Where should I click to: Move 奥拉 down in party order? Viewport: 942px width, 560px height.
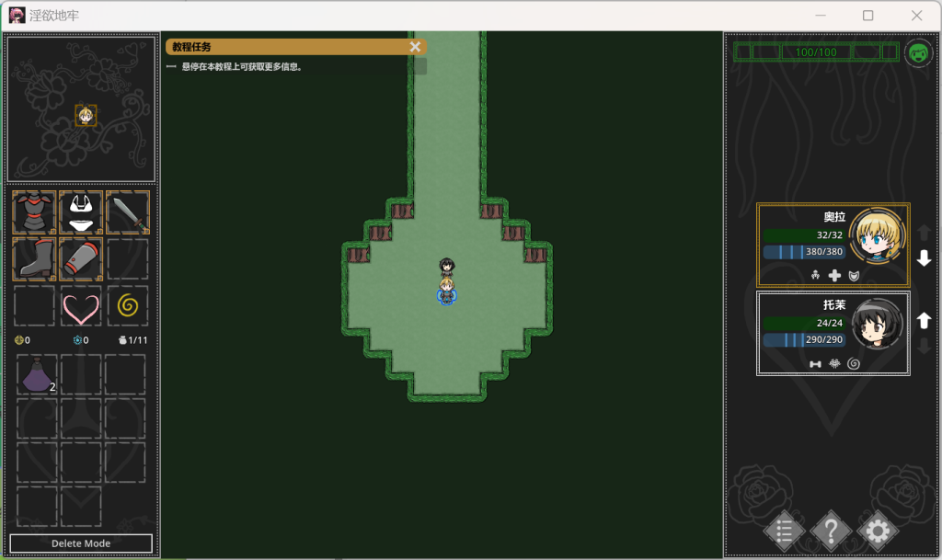click(x=925, y=259)
